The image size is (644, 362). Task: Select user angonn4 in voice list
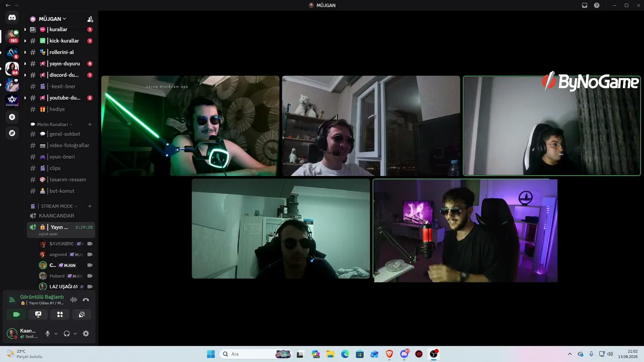[x=66, y=254]
